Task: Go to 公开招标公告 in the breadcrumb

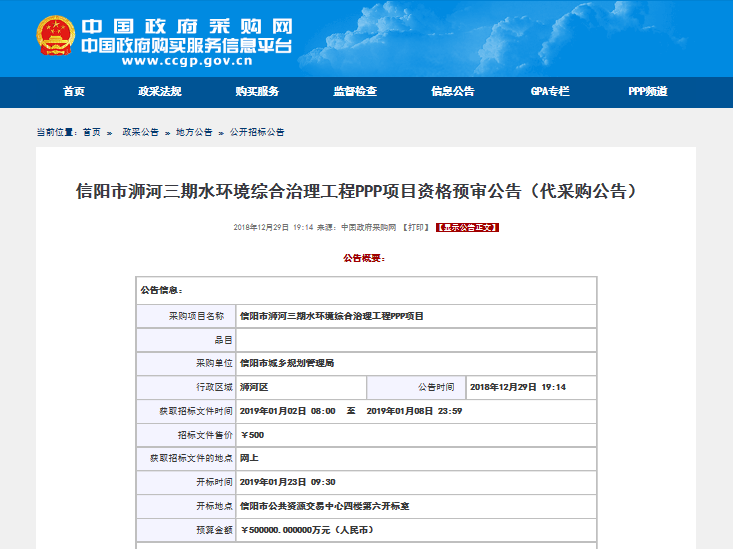Action: [257, 132]
